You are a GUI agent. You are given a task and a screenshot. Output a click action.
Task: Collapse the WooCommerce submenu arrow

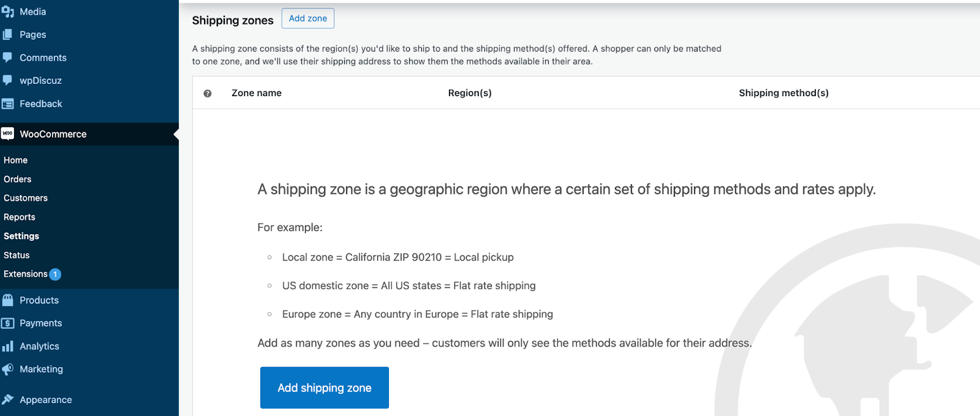point(176,134)
